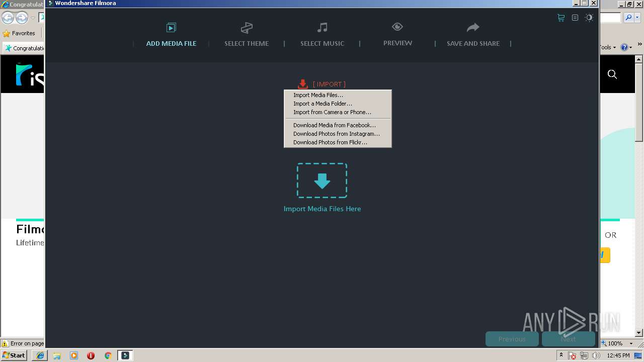Click the Import Media Files Here text

point(322,209)
